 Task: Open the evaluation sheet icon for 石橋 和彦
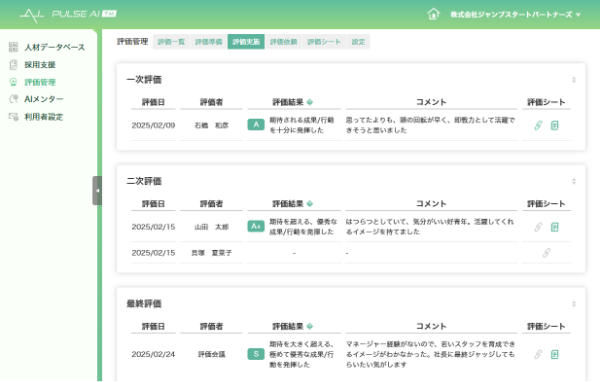pos(554,125)
